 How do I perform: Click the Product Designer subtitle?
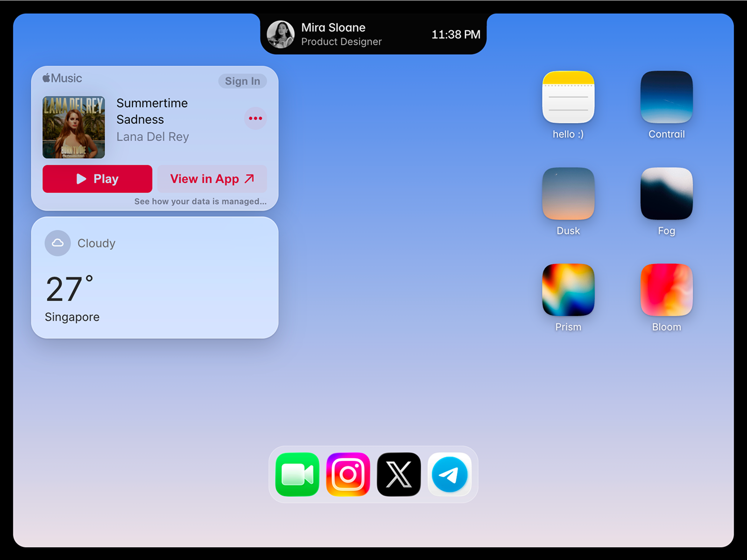(341, 42)
